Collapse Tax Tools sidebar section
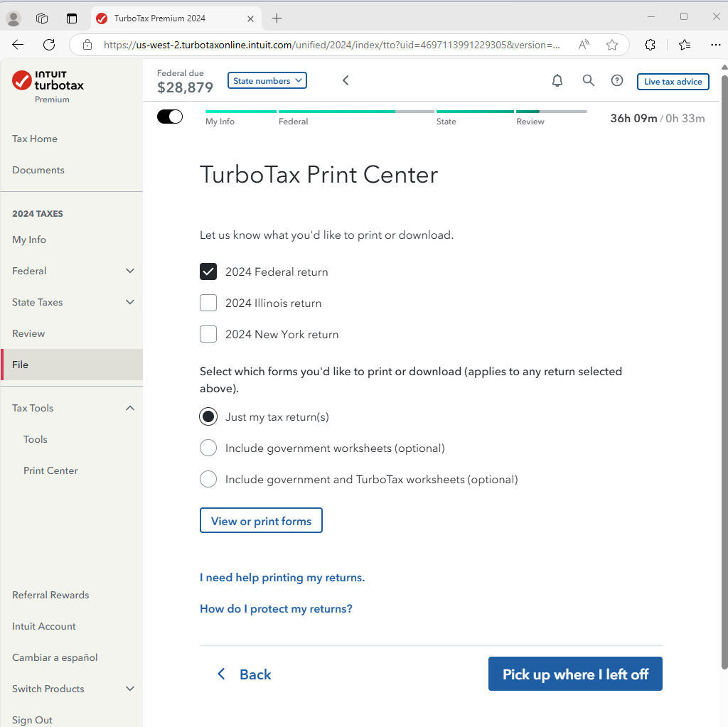The height and width of the screenshot is (727, 728). [130, 408]
